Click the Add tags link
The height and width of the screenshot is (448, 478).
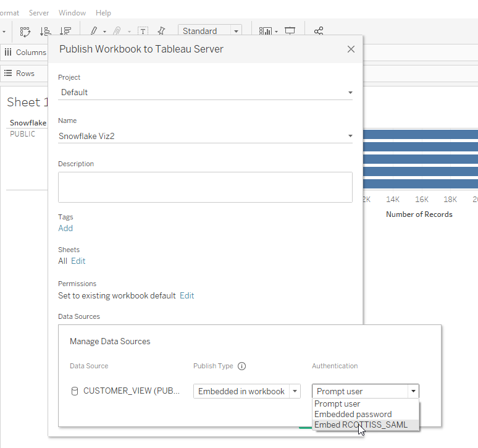click(x=65, y=229)
